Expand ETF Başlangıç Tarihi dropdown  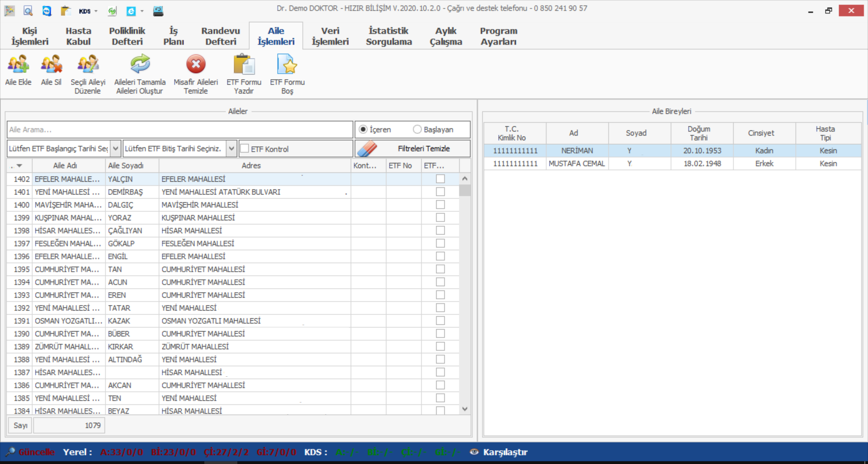pyautogui.click(x=116, y=149)
